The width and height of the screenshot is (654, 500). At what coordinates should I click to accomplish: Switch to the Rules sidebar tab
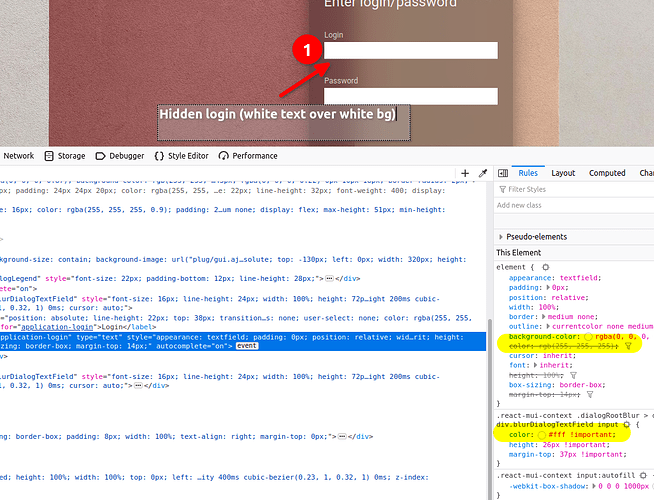click(x=528, y=173)
